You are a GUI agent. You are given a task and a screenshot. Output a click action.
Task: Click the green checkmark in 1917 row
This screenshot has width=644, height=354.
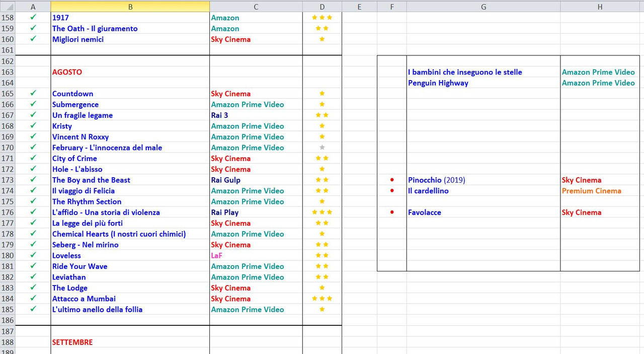(x=33, y=17)
